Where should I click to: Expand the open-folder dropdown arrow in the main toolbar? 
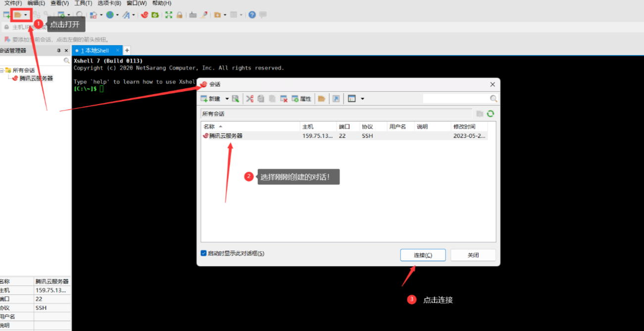tap(26, 15)
